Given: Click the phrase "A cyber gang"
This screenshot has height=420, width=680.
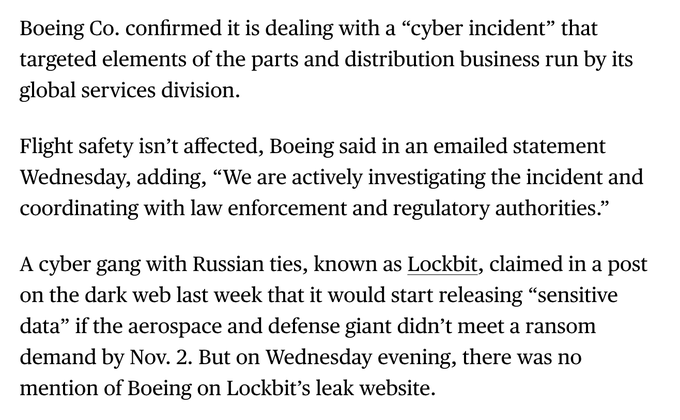Looking at the screenshot, I should (x=75, y=266).
